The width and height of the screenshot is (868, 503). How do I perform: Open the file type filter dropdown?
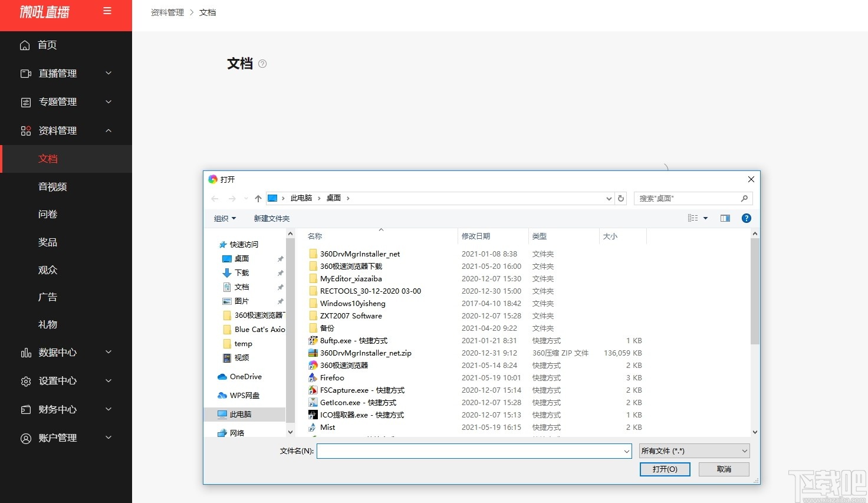click(x=693, y=451)
